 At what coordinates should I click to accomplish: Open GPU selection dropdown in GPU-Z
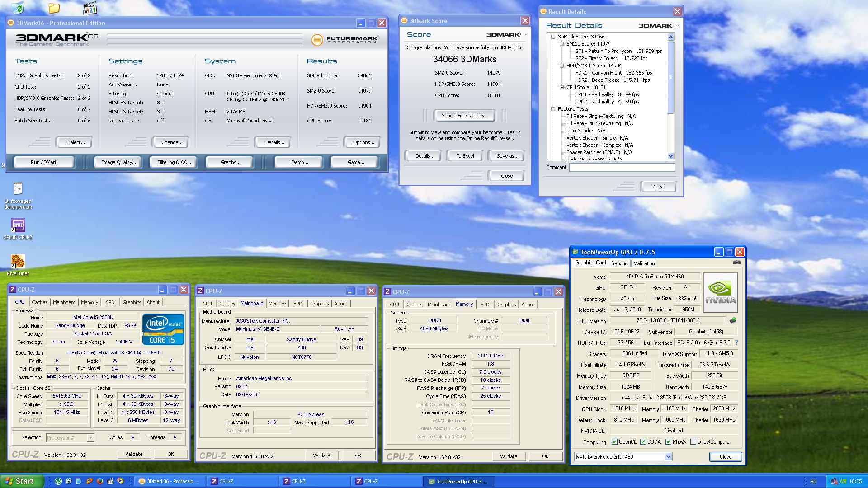coord(668,457)
